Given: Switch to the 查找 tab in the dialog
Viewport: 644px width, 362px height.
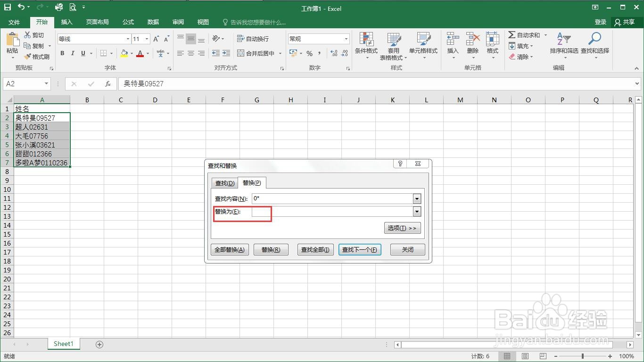Looking at the screenshot, I should tap(224, 183).
